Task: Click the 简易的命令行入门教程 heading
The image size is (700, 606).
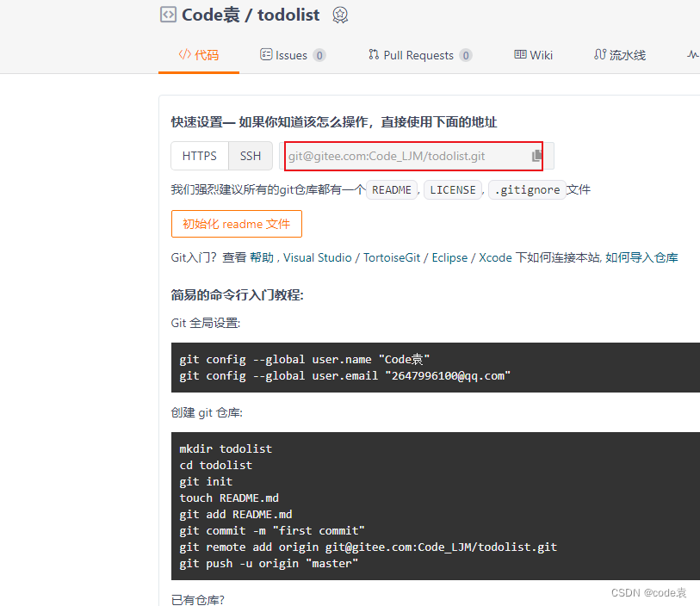Action: coord(237,295)
